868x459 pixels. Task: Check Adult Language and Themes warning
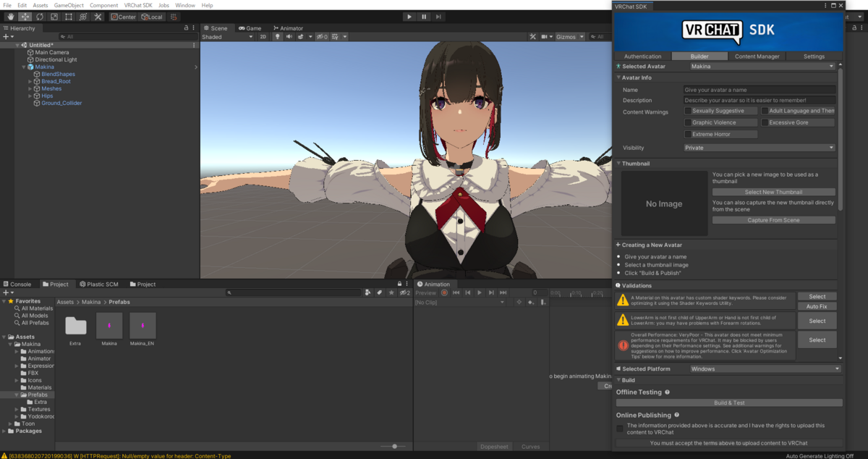click(x=765, y=111)
